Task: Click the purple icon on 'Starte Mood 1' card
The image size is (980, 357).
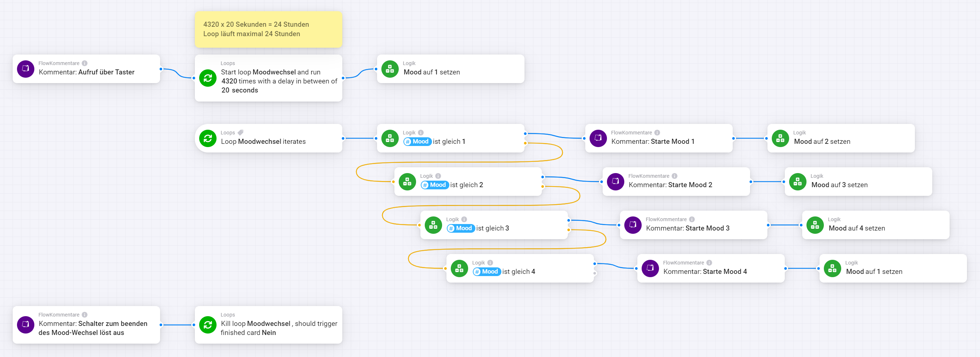Action: coord(598,138)
